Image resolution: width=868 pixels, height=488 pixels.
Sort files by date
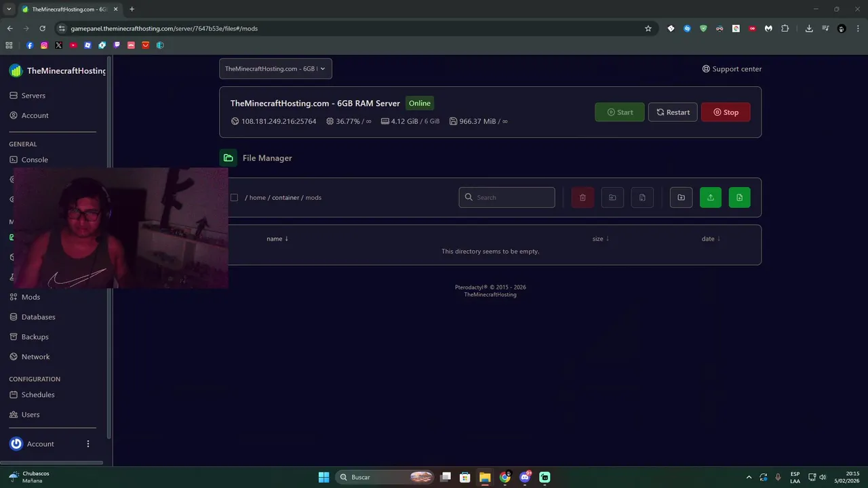[x=711, y=239]
